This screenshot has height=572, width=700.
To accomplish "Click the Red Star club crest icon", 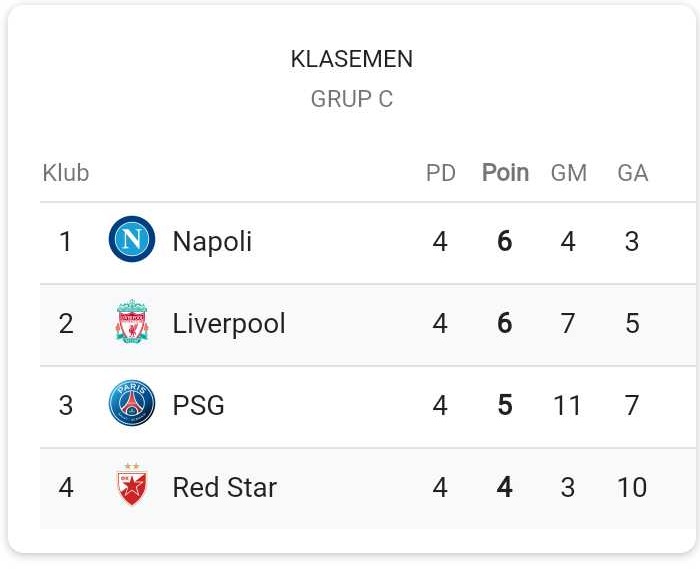I will pos(132,485).
